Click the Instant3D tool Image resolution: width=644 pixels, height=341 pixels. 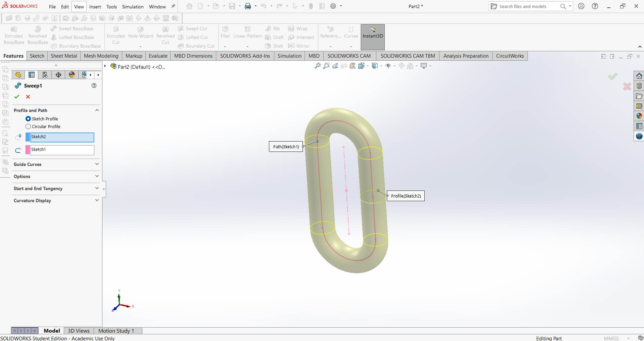[373, 37]
